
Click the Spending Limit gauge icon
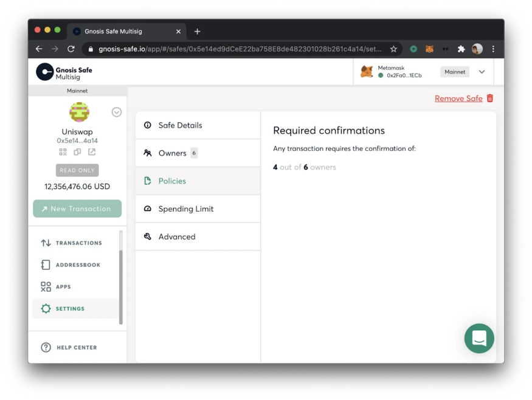pos(148,209)
